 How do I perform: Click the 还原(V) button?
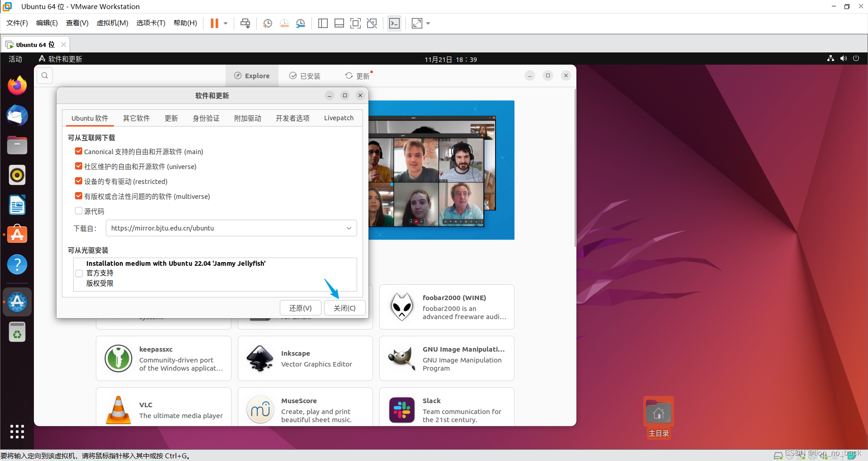coord(300,308)
